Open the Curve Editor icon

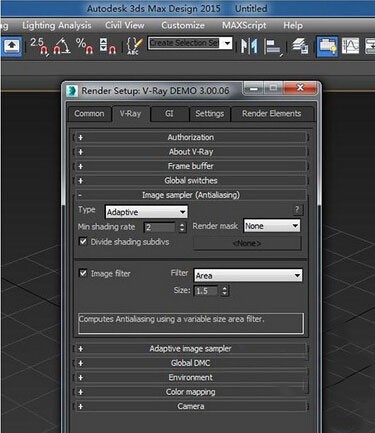tap(350, 46)
